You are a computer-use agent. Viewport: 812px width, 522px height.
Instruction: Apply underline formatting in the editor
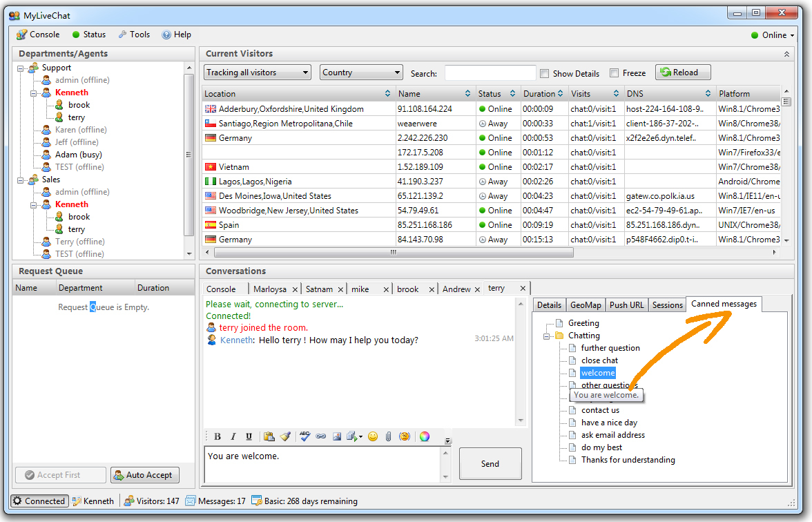click(x=249, y=436)
